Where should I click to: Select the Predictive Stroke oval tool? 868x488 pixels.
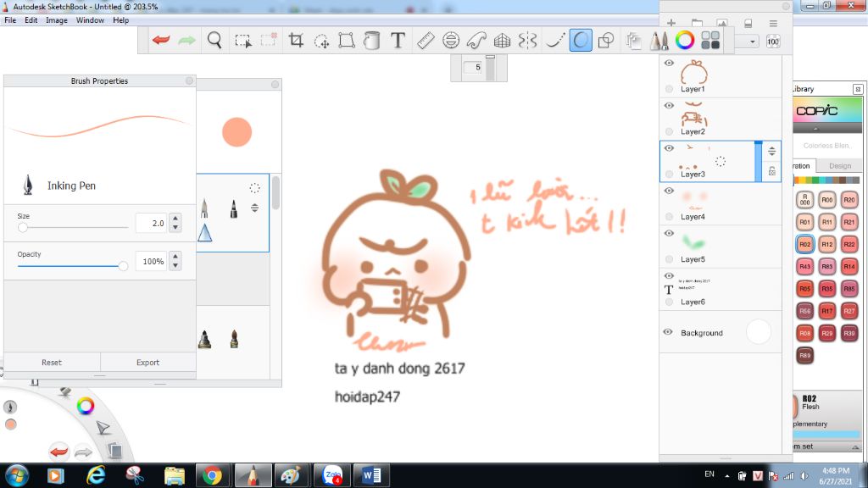coord(580,40)
